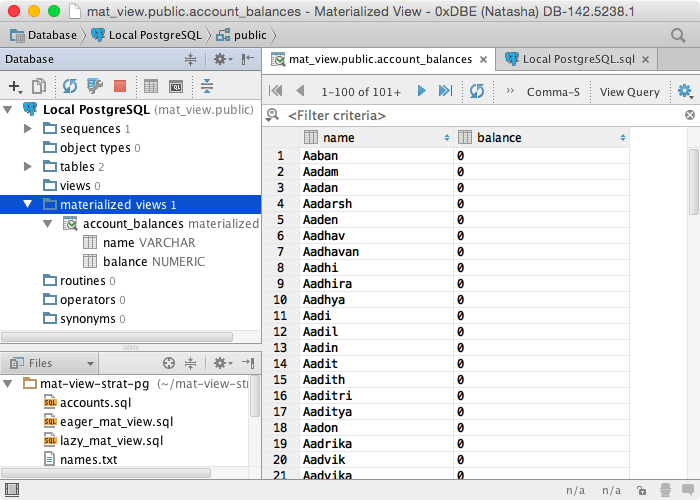The width and height of the screenshot is (700, 500).
Task: Clear the filter criteria with x icon
Action: coord(690,115)
